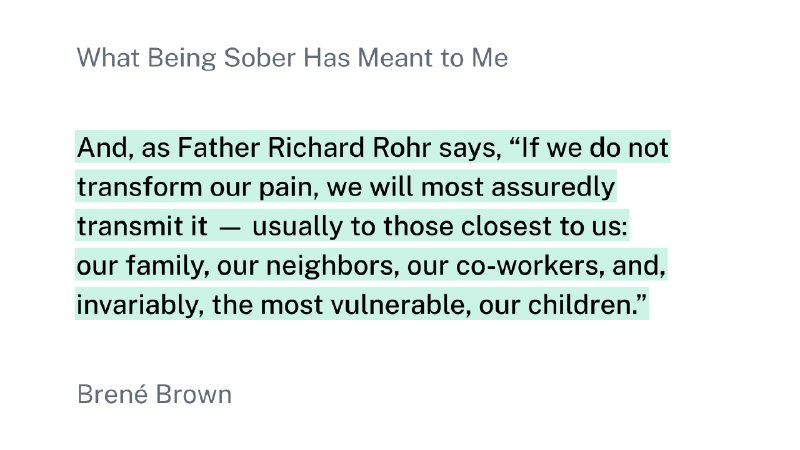Click the line starting "our family, our neighbors"
The width and height of the screenshot is (800, 450).
pyautogui.click(x=371, y=266)
